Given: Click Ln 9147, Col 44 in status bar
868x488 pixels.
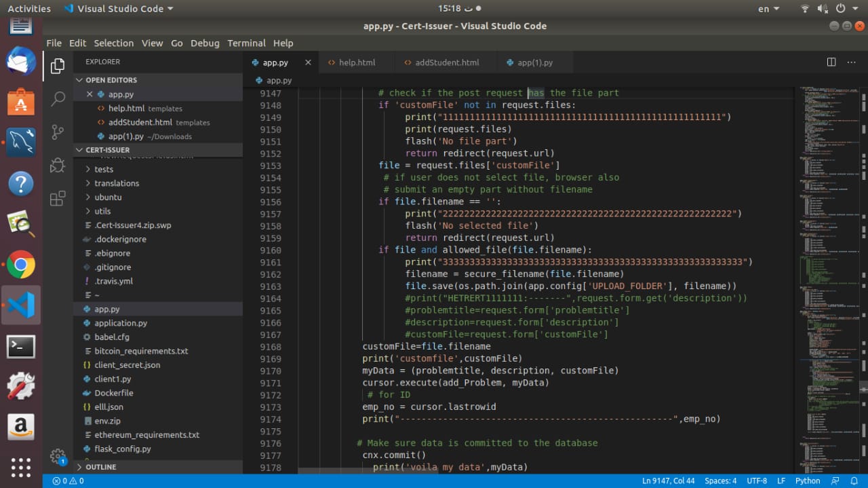Looking at the screenshot, I should [x=669, y=481].
